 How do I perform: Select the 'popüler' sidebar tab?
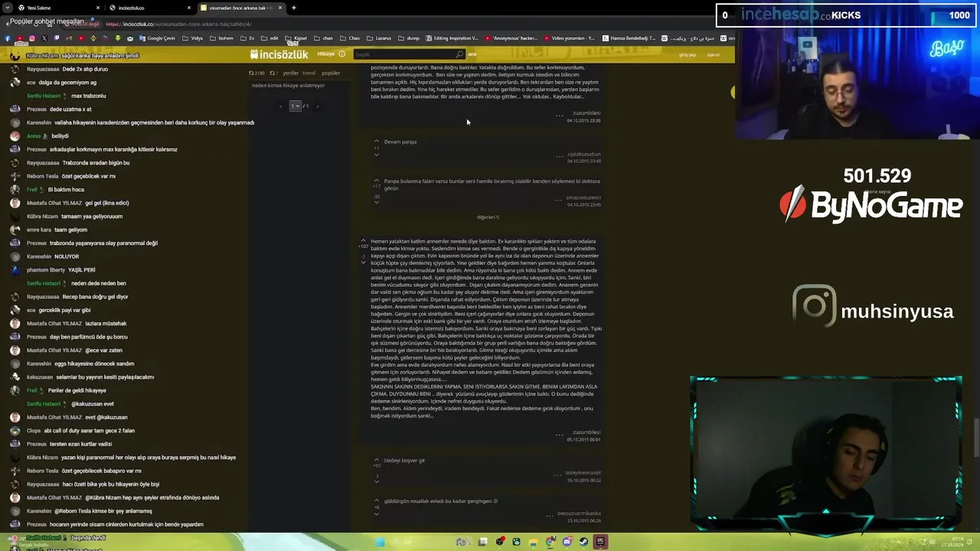pyautogui.click(x=331, y=73)
